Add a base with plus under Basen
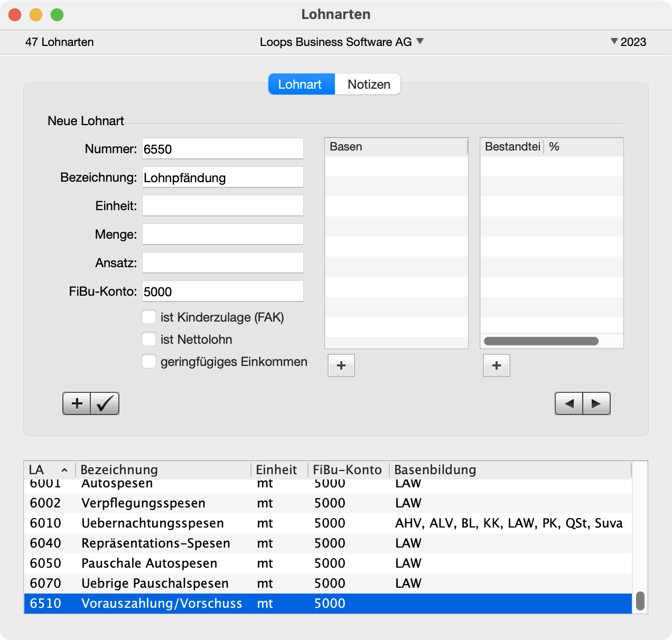The width and height of the screenshot is (672, 640). click(x=341, y=365)
